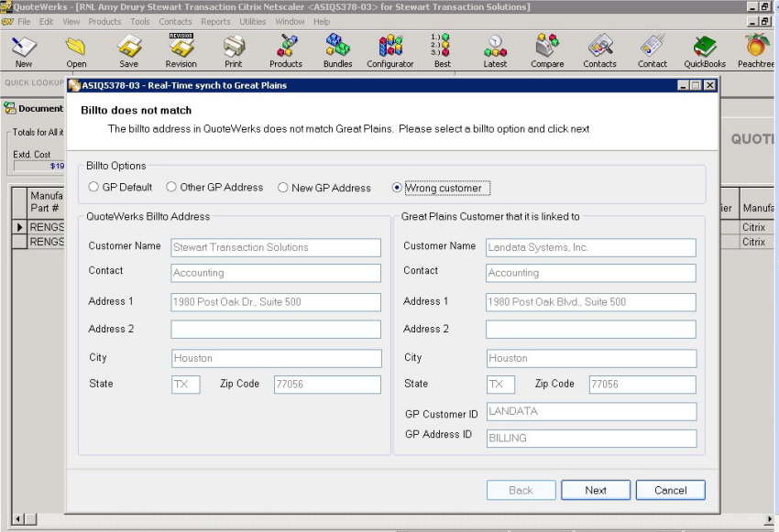The width and height of the screenshot is (779, 532).
Task: Click the Extd. Cost total field
Action: coord(38,167)
